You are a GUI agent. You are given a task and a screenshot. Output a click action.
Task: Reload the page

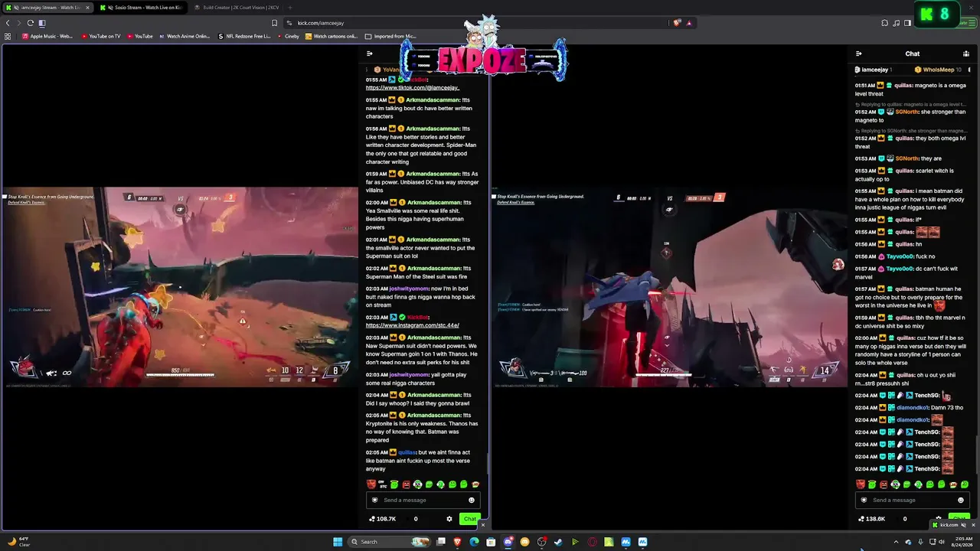[x=30, y=23]
